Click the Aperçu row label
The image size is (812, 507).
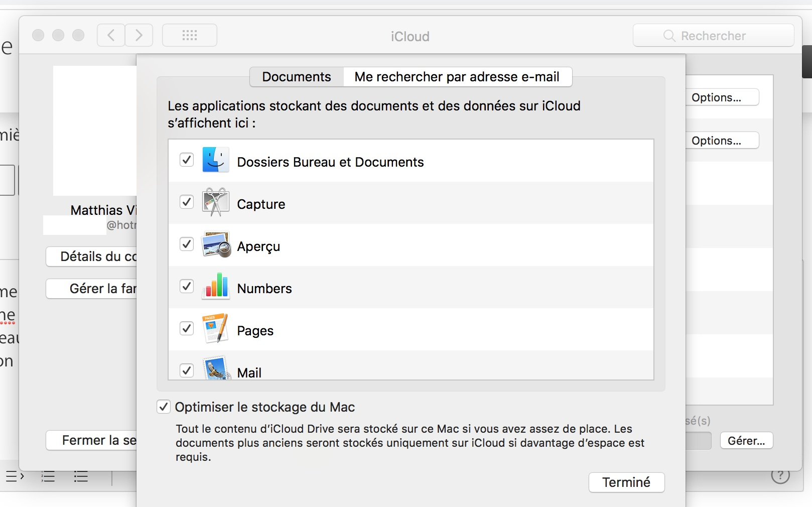tap(258, 246)
